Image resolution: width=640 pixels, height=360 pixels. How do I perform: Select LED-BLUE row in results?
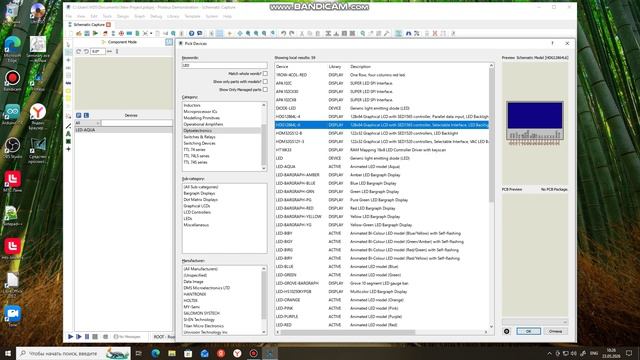click(x=382, y=267)
